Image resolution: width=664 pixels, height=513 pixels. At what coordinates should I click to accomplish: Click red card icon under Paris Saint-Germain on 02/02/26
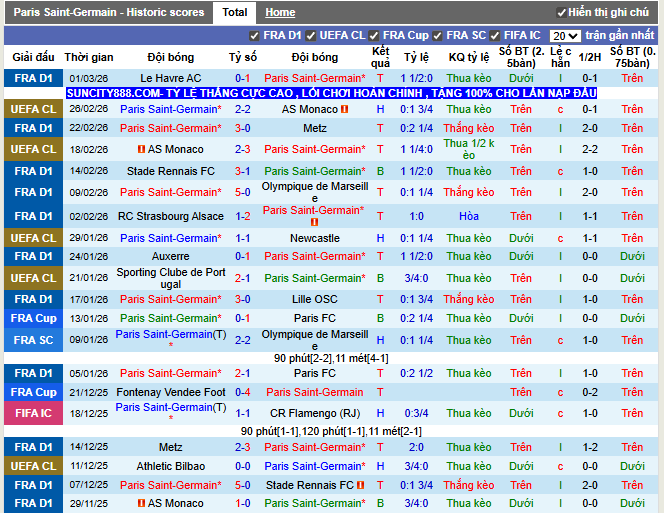pos(314,222)
